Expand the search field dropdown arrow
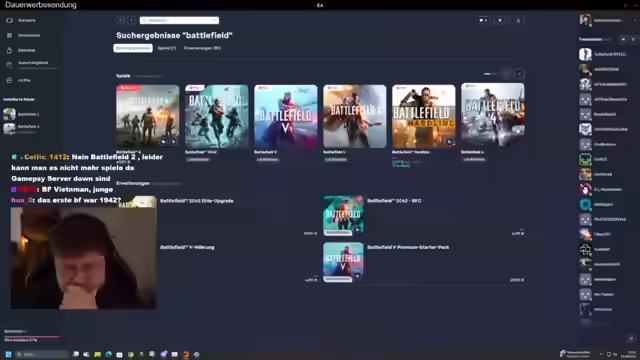Screen dimensions: 640x360 point(214,20)
